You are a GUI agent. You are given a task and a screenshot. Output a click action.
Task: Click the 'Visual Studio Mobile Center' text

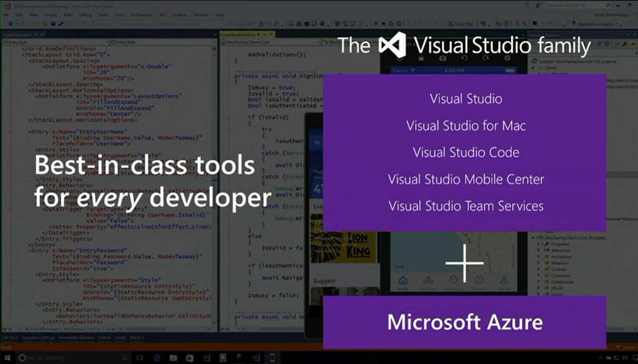[x=466, y=179]
